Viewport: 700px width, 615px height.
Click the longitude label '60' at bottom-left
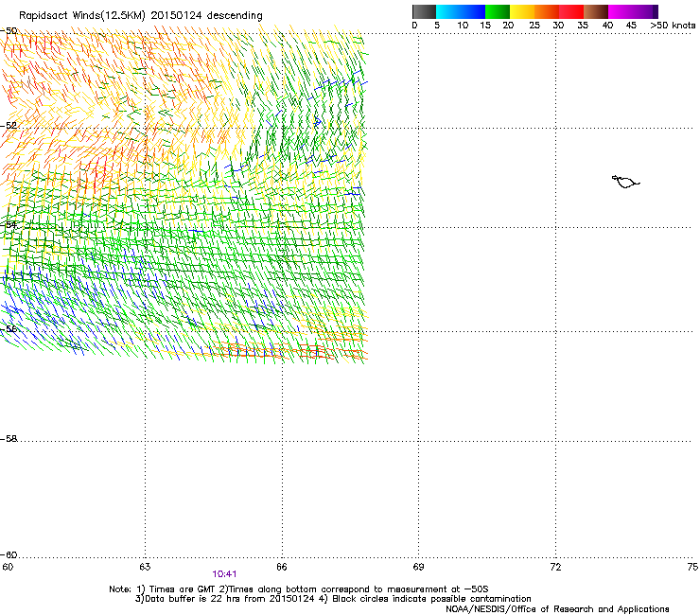coord(8,567)
